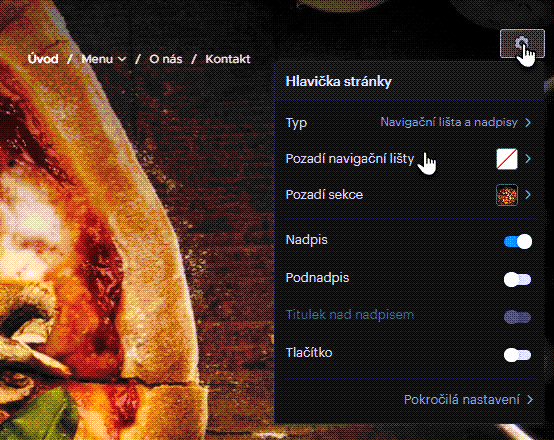Screen dimensions: 554x440
Task: Open the Úvod navigation item
Action: pos(43,59)
